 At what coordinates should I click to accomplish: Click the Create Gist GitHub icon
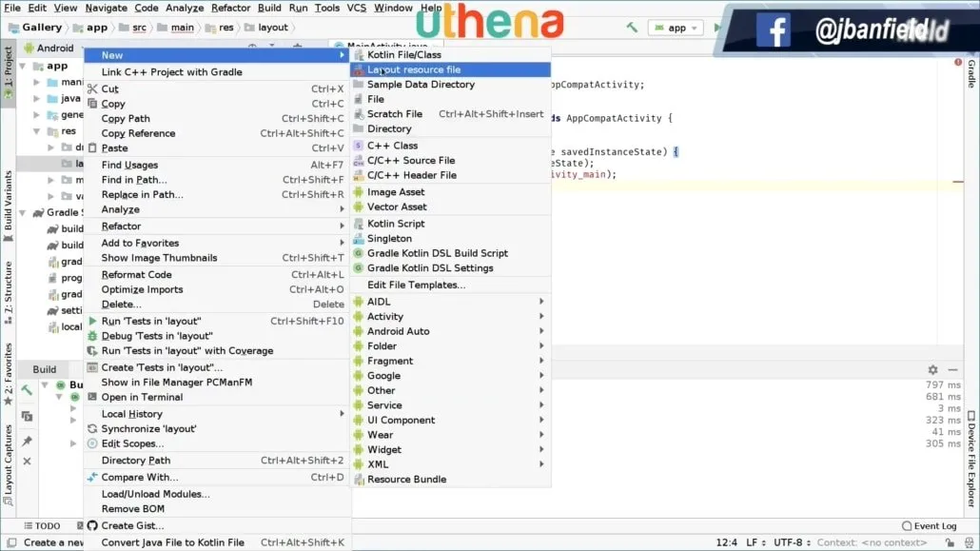click(x=92, y=525)
